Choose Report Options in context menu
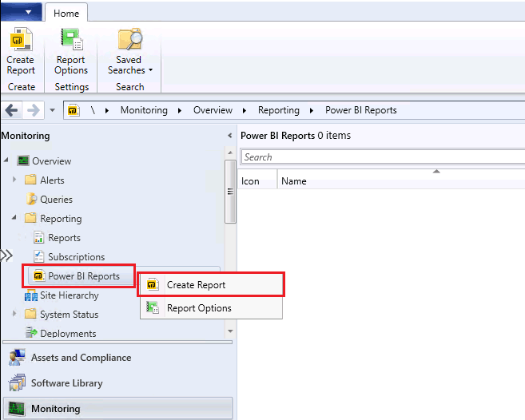This screenshot has height=420, width=525. click(x=211, y=308)
